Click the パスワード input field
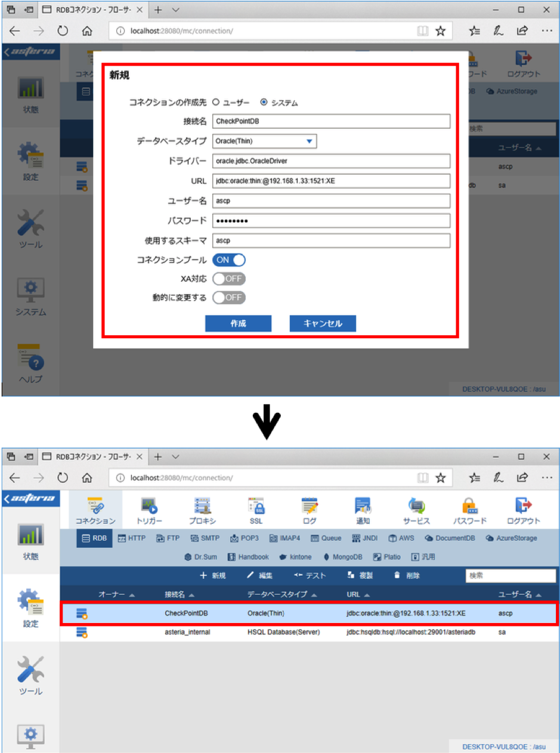Screen dimensions: 560x753 (x=331, y=221)
